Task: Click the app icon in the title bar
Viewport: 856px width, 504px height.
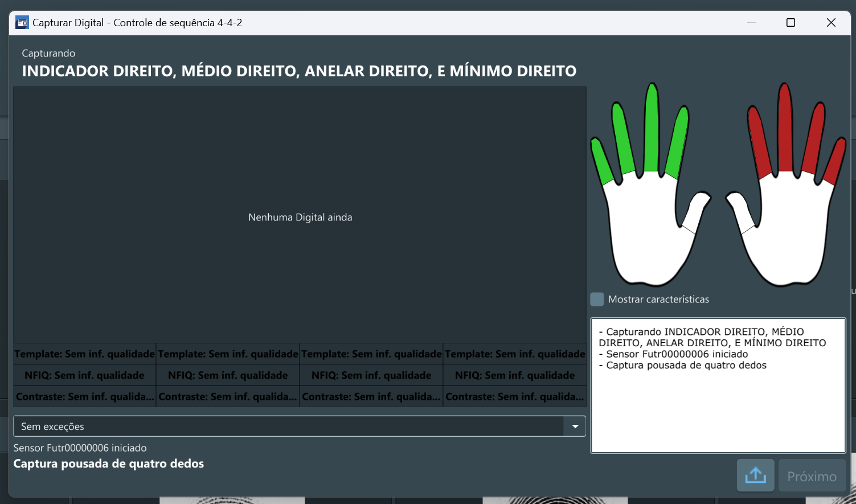Action: 22,23
